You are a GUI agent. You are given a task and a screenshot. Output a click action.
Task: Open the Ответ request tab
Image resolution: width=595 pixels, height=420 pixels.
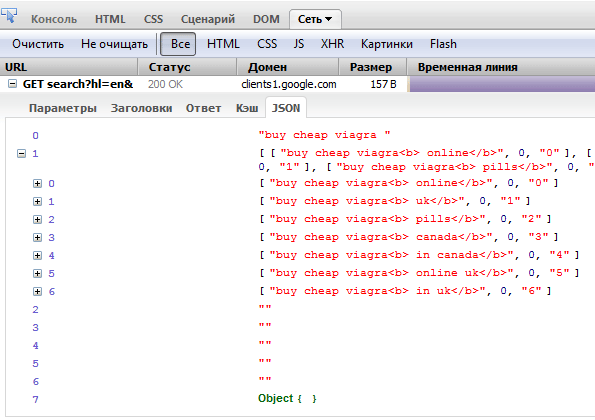pyautogui.click(x=203, y=108)
